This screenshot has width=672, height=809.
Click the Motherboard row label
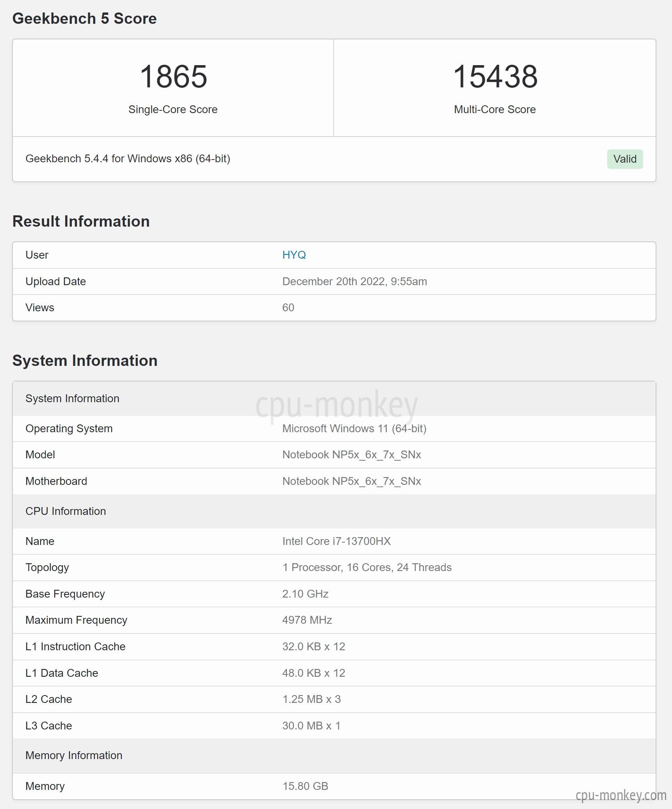tap(56, 481)
